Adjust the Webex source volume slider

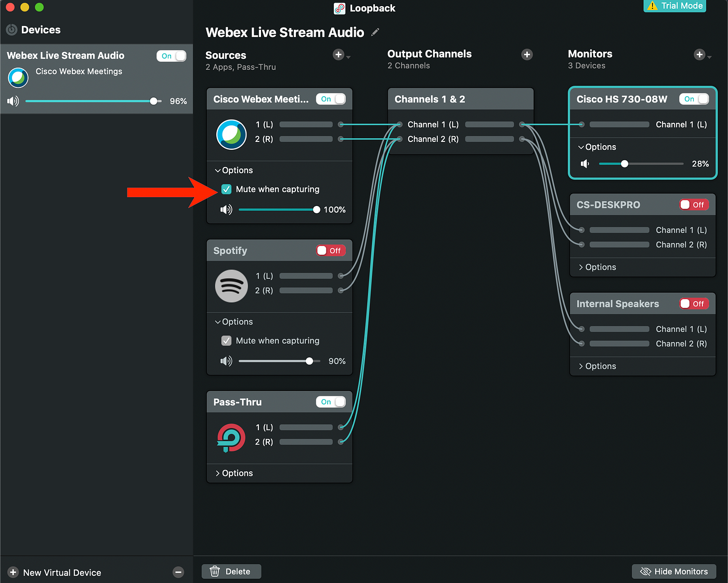point(279,210)
